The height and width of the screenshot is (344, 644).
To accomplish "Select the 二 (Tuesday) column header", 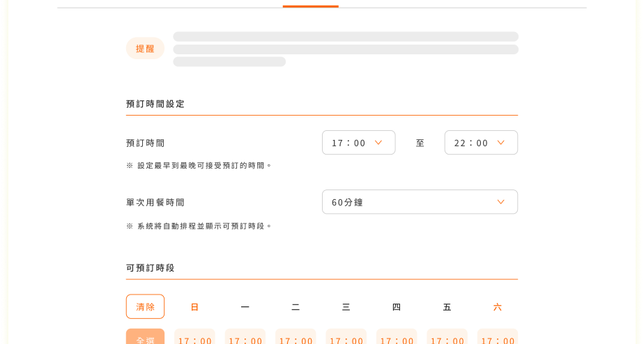I will pos(296,307).
